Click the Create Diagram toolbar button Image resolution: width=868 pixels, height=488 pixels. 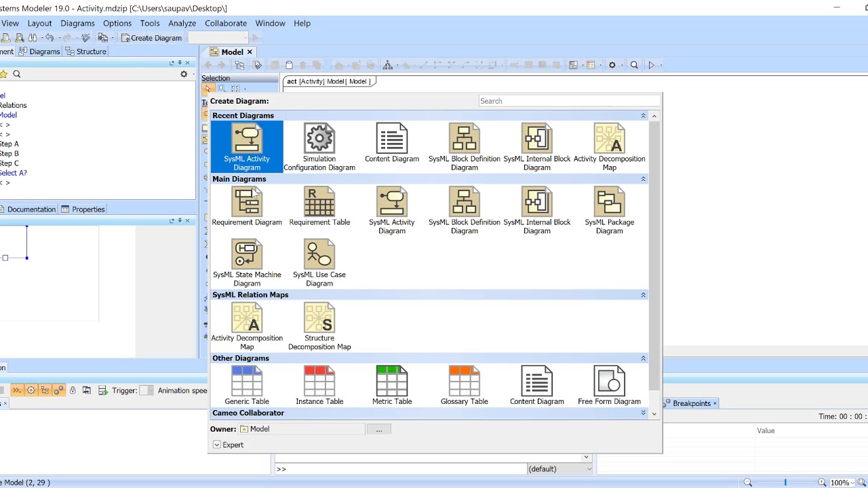pos(151,38)
